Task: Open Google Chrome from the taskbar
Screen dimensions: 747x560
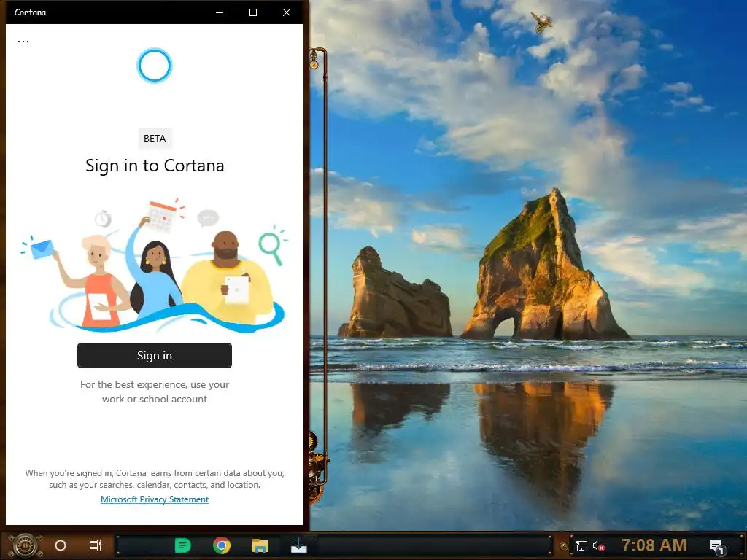Action: click(x=222, y=545)
